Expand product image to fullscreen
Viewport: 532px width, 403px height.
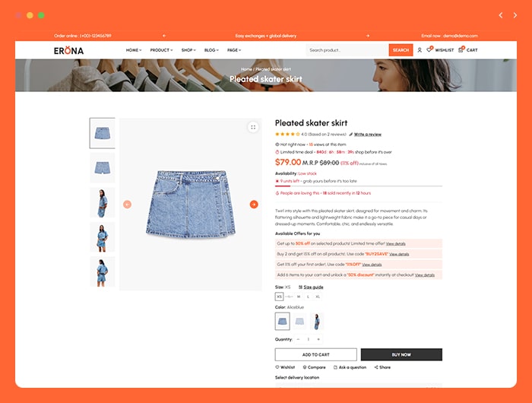(x=253, y=127)
